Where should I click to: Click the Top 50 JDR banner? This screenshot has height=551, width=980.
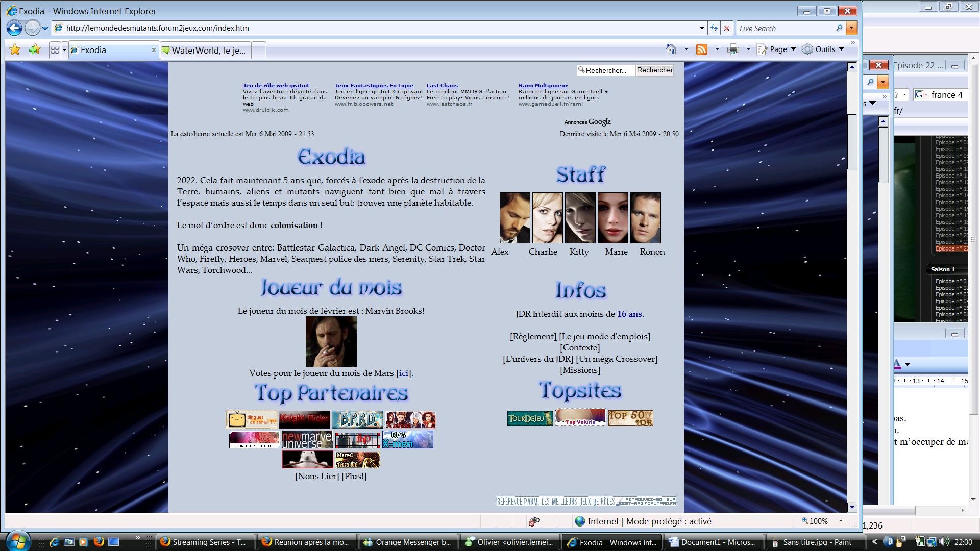point(630,418)
